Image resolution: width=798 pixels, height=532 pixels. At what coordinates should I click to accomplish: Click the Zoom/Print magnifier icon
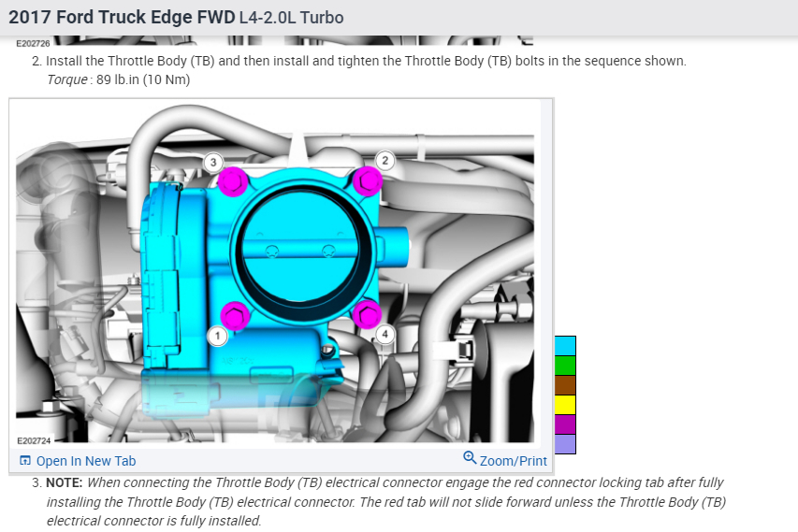point(470,458)
